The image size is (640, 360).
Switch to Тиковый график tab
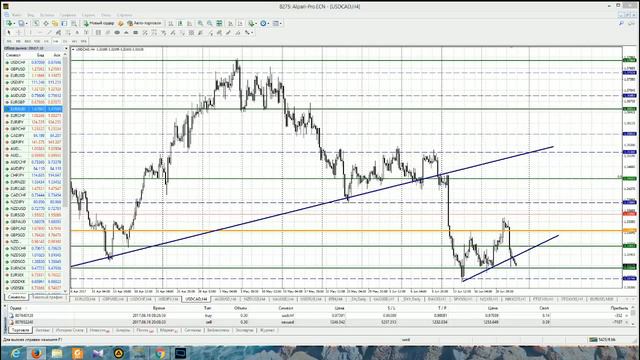click(47, 297)
